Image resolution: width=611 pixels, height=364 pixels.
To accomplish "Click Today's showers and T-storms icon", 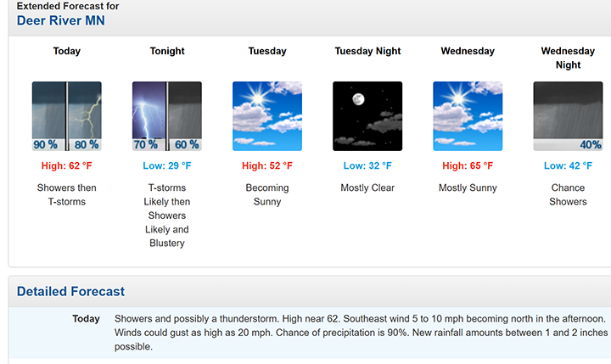I will (67, 116).
